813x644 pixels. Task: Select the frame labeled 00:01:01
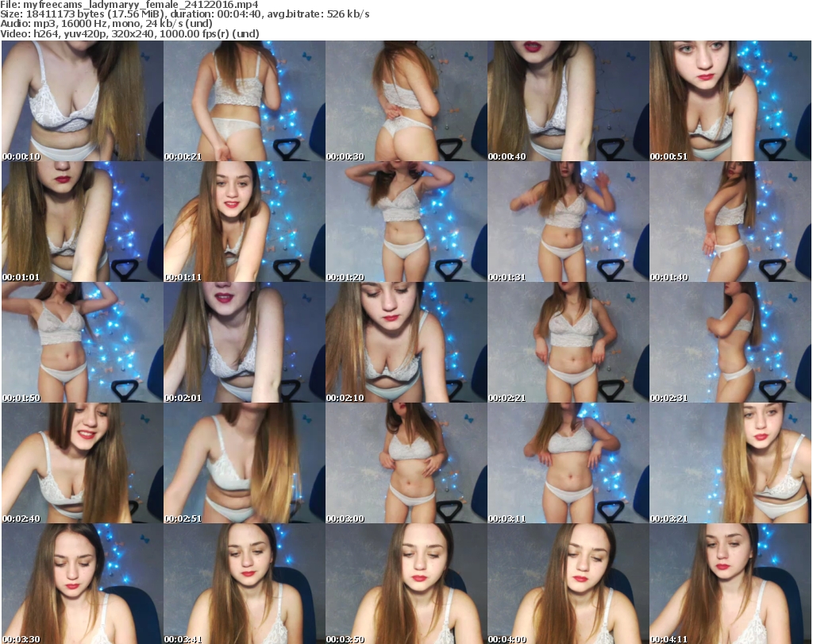pos(83,222)
